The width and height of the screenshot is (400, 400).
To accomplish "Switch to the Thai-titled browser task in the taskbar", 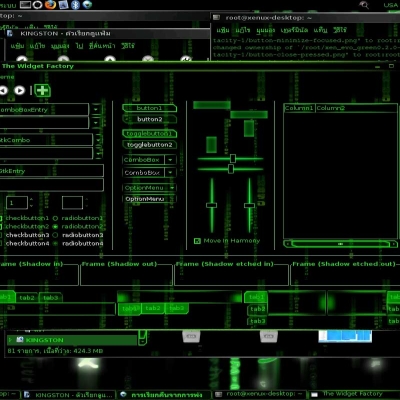I will [164, 395].
